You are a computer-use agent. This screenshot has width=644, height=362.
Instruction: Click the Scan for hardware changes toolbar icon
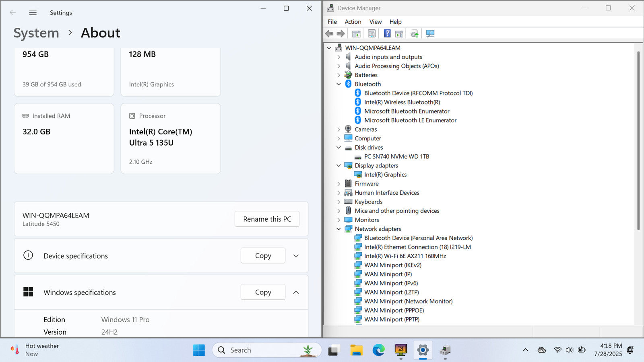(x=430, y=34)
